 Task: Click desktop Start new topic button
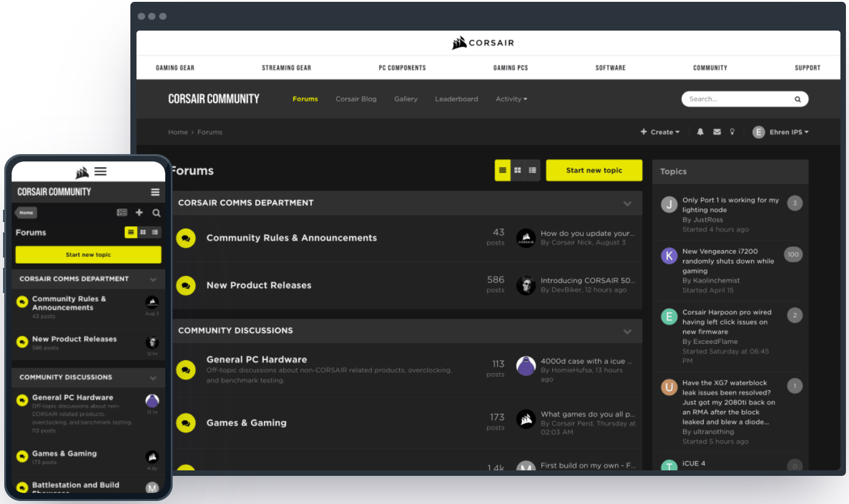[x=594, y=170]
